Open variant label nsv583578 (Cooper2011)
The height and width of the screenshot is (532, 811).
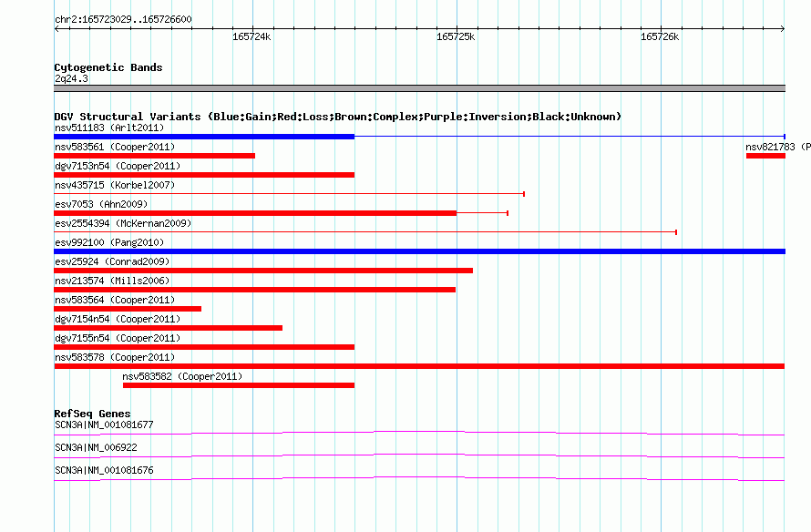115,357
